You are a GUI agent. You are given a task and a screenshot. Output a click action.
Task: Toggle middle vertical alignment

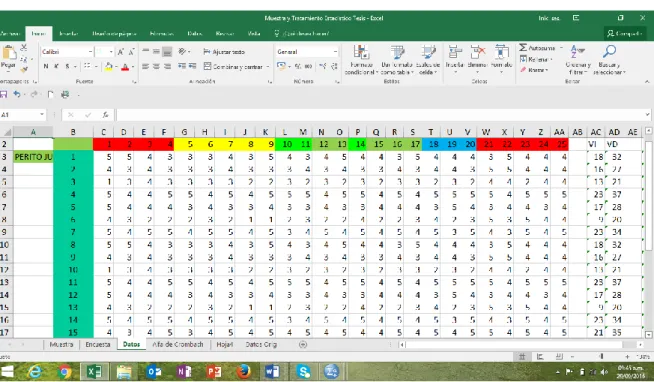coord(156,52)
